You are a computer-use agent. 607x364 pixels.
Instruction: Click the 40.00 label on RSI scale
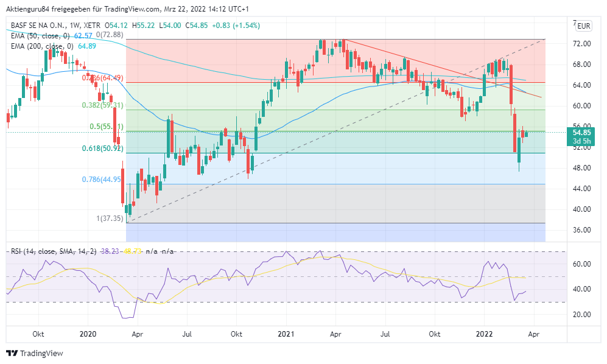(582, 289)
